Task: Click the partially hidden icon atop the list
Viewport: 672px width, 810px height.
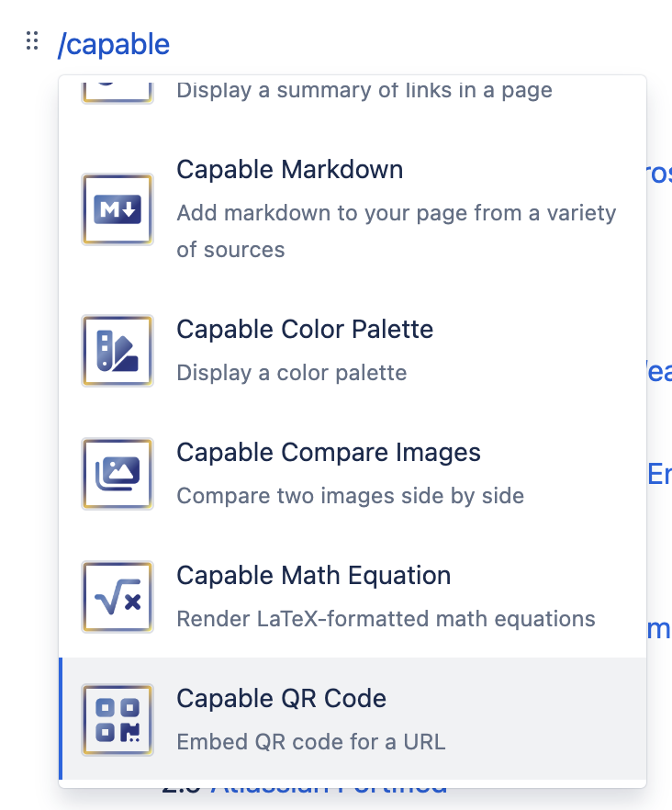Action: [x=118, y=89]
